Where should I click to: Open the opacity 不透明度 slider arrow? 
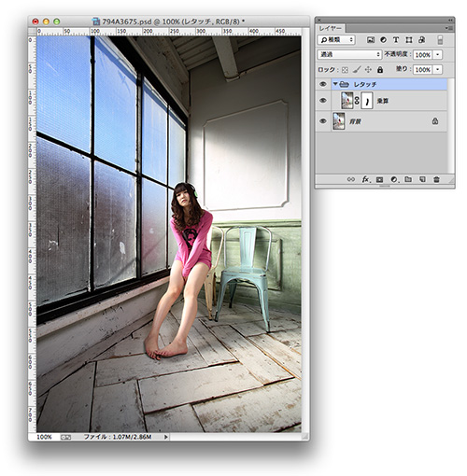coord(438,55)
